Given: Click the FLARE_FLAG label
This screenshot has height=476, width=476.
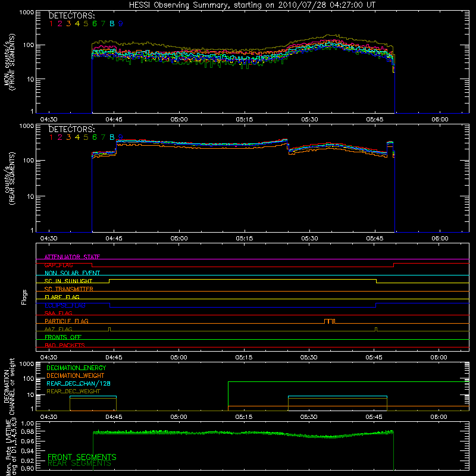Looking at the screenshot, I should click(62, 297).
